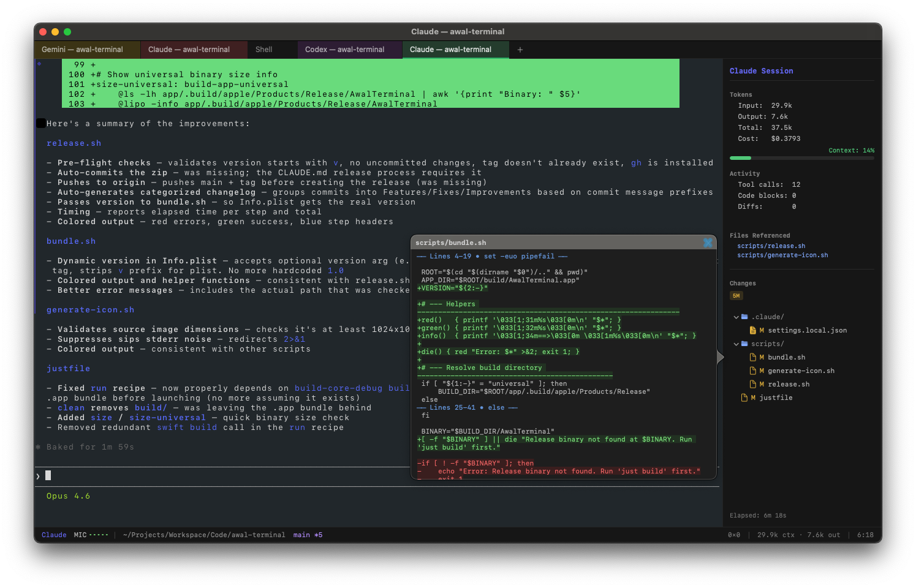Select settings.local.json in Changes
This screenshot has width=916, height=588.
click(x=807, y=330)
